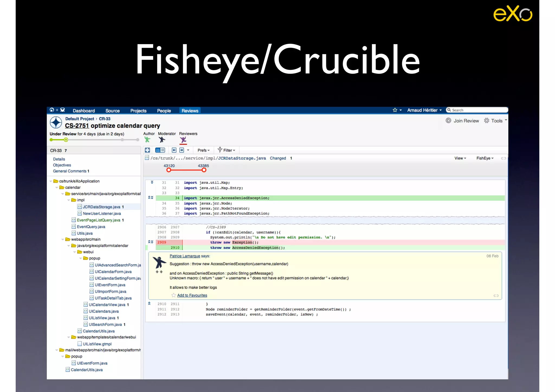Click the permalink icon in the comment box
This screenshot has width=555, height=392.
pos(496,296)
